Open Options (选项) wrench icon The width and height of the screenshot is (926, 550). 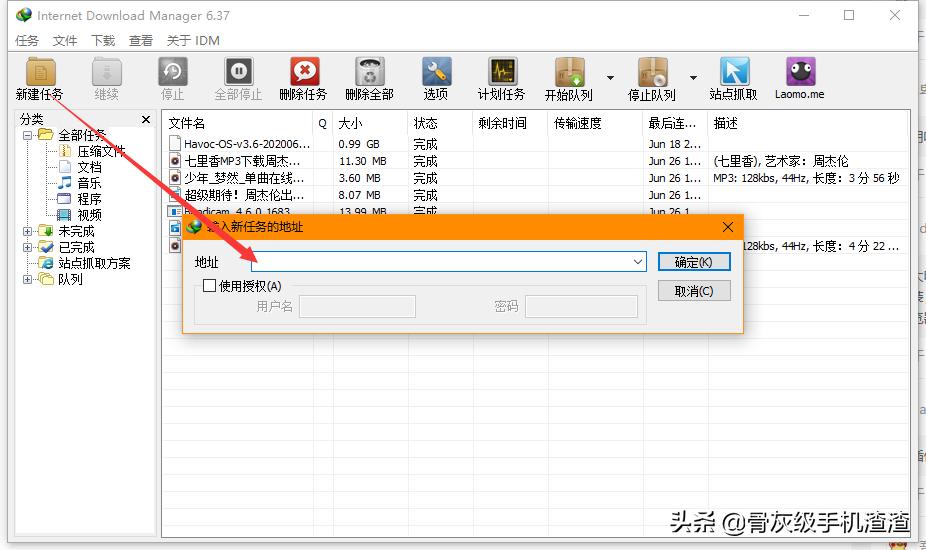[x=436, y=72]
